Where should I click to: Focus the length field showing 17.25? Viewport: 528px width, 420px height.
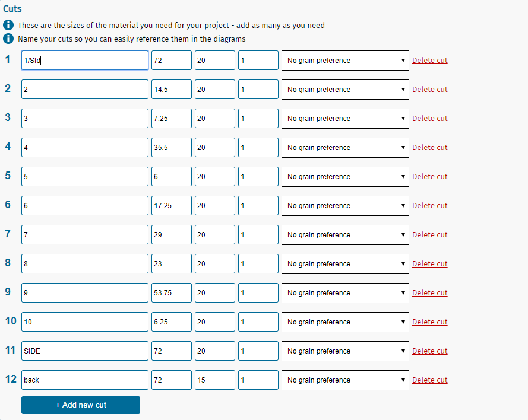point(171,206)
